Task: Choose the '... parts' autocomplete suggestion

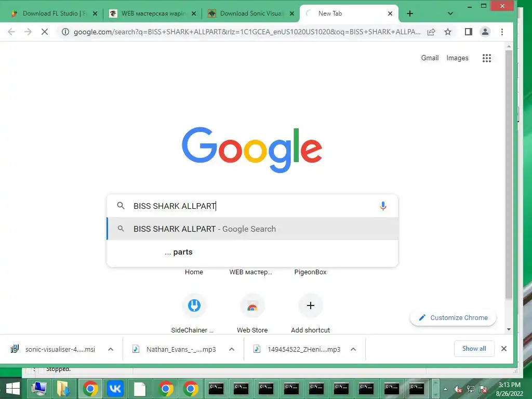Action: click(252, 252)
